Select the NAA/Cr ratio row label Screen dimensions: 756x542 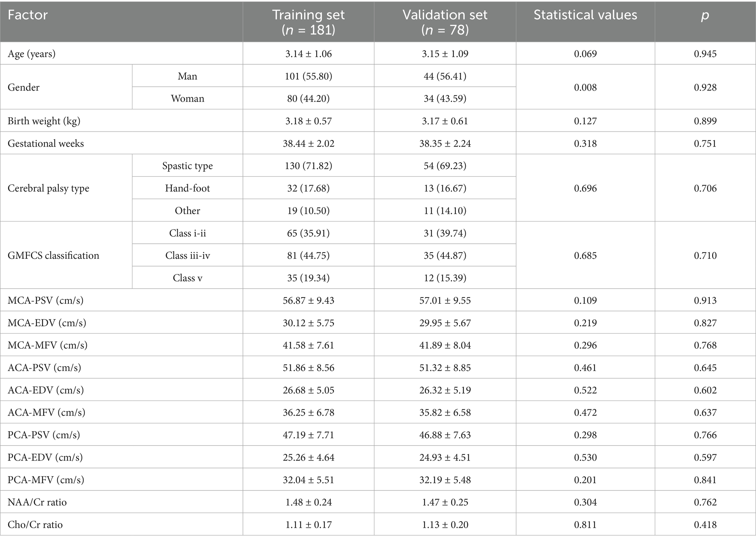pos(37,502)
